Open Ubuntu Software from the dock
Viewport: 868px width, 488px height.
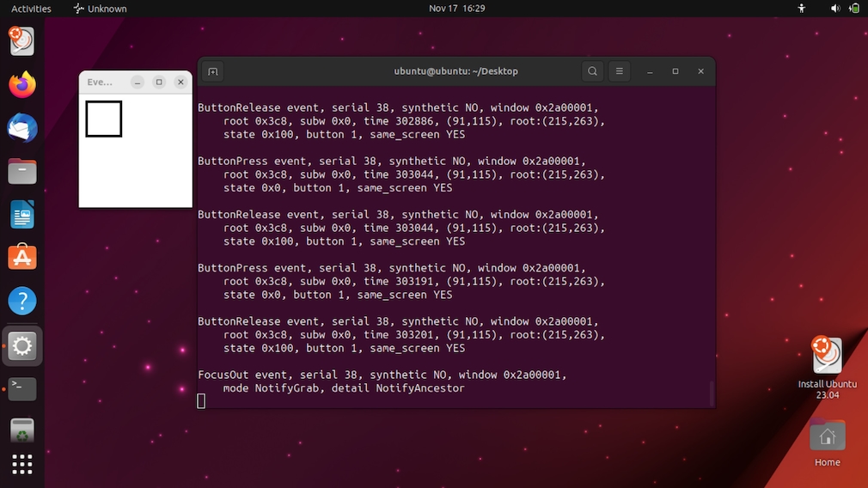coord(22,257)
